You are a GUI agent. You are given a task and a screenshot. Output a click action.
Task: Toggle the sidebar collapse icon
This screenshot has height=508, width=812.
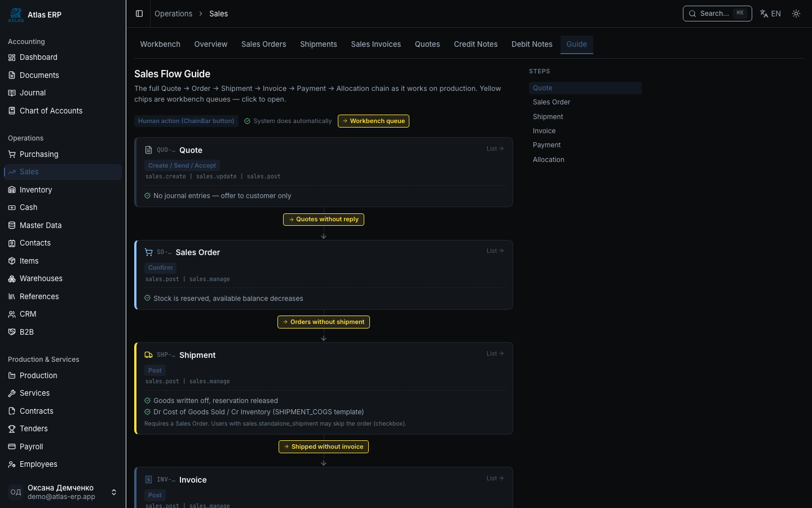(x=139, y=14)
